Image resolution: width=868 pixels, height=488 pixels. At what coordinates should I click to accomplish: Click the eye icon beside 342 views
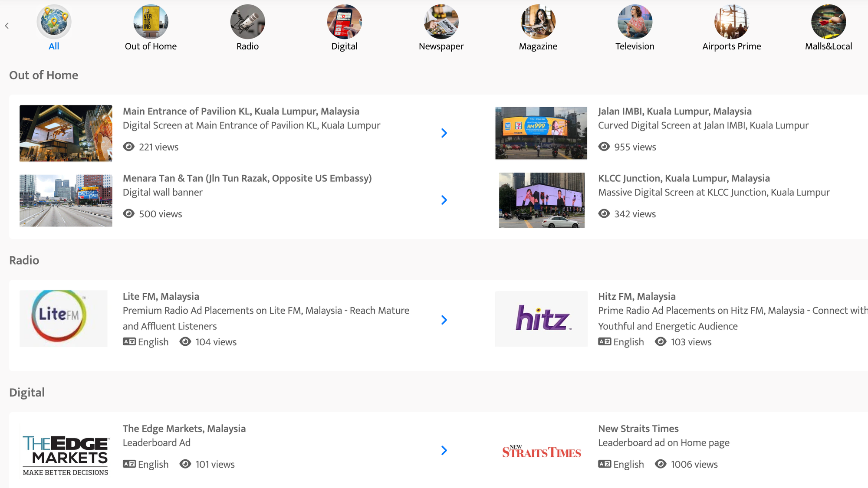(604, 213)
